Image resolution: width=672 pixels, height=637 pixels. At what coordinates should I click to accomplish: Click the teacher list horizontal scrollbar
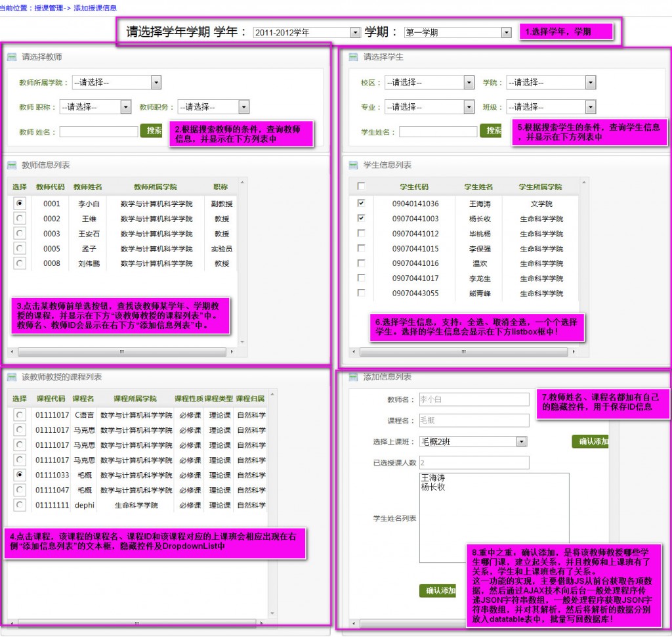point(121,352)
